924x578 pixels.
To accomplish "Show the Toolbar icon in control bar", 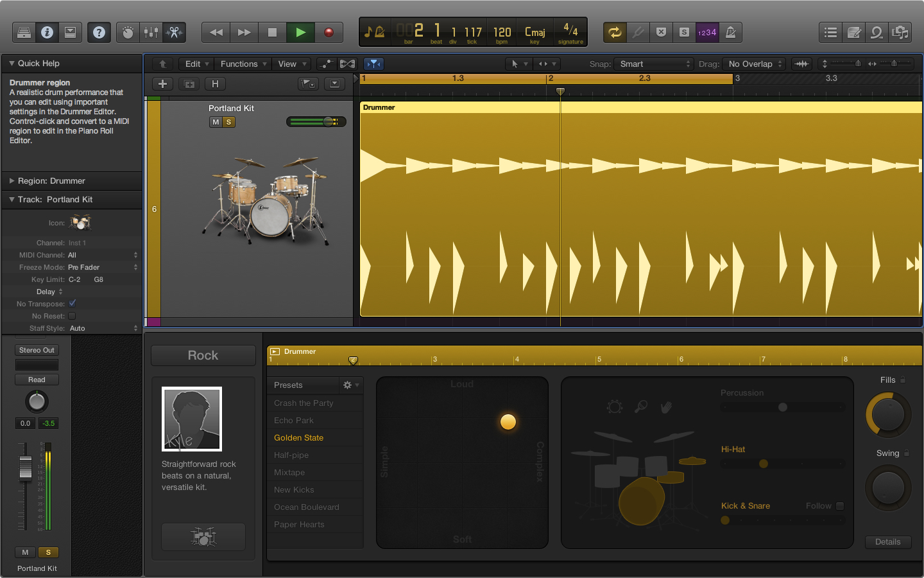I will click(x=71, y=32).
